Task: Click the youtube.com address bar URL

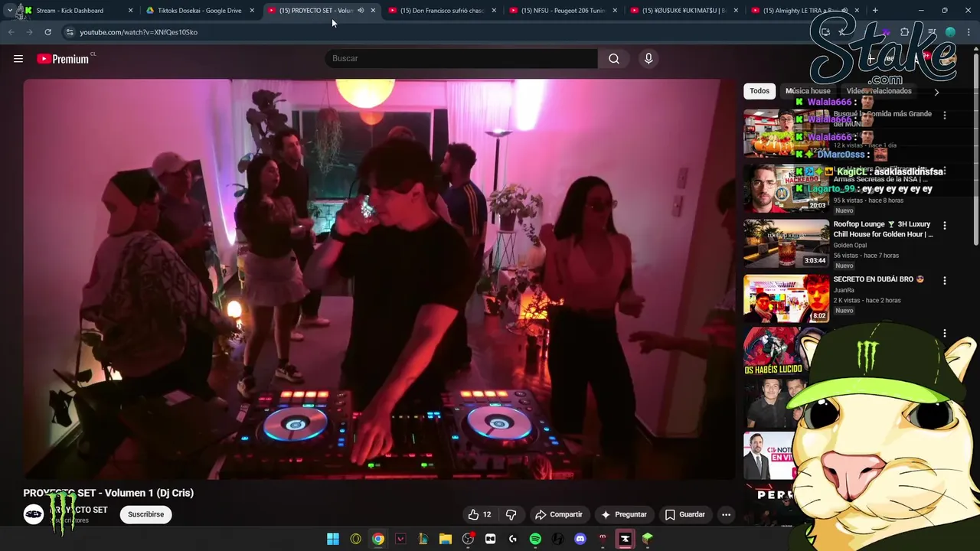Action: (139, 32)
